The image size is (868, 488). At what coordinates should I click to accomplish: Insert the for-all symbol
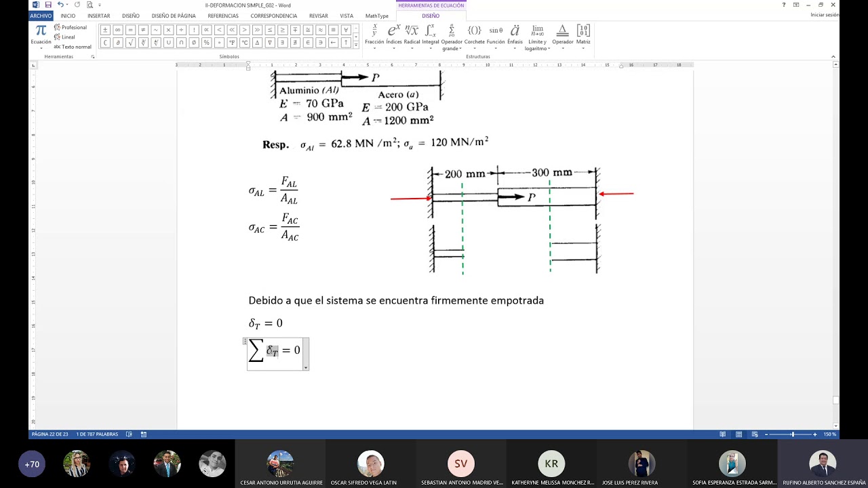pos(346,30)
